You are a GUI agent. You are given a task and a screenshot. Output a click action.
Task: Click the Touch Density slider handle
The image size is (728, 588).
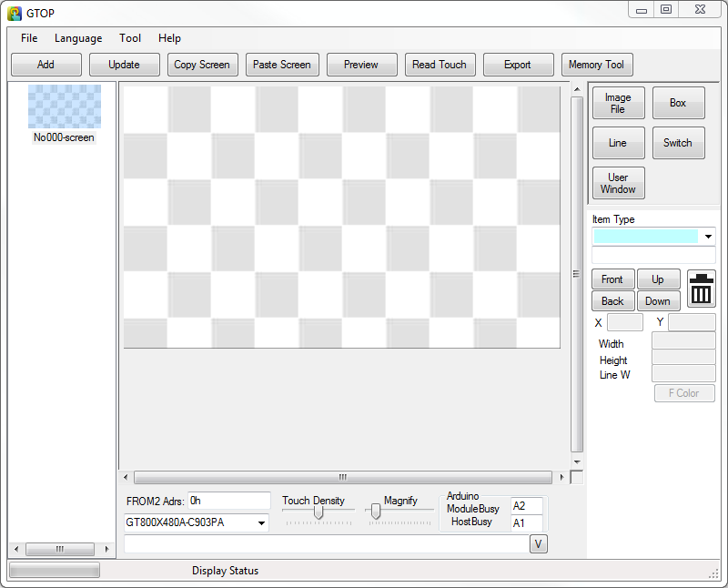(x=318, y=512)
